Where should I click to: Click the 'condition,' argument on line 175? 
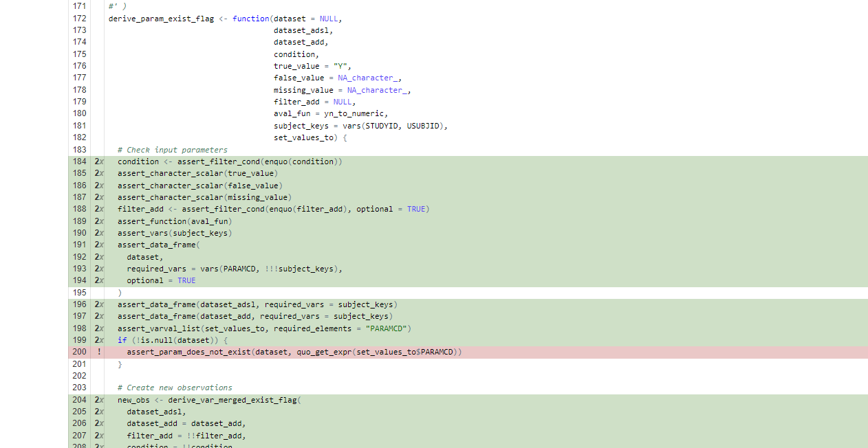tap(296, 54)
